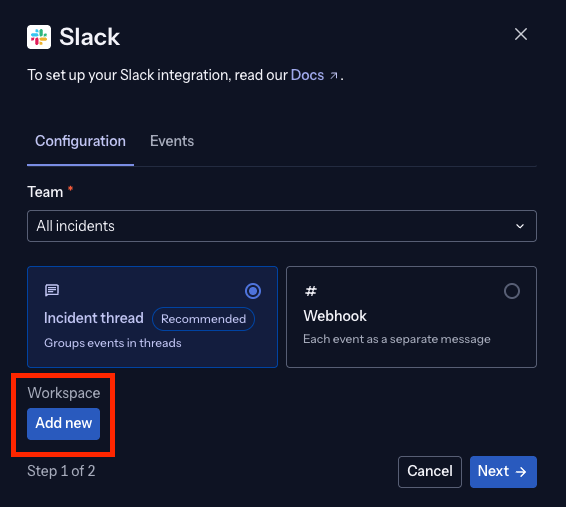The width and height of the screenshot is (566, 507).
Task: Switch to the Events tab
Action: 172,141
